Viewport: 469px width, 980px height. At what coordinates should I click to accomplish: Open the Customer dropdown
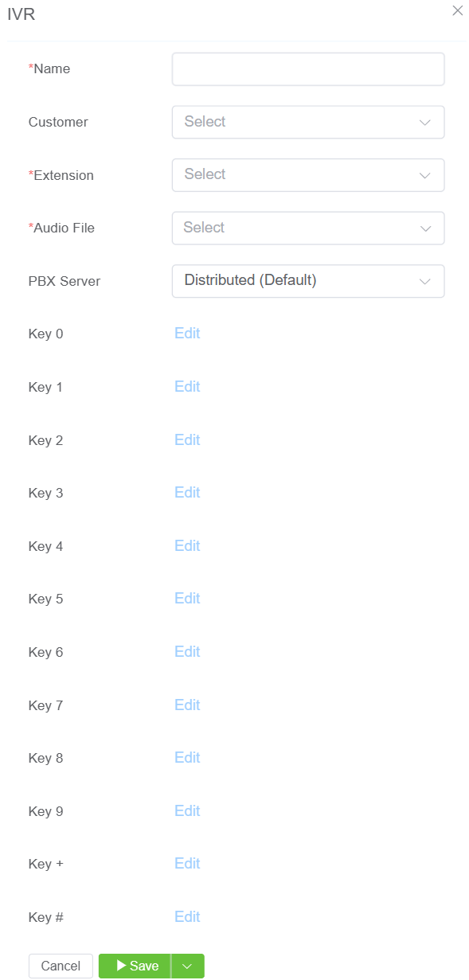pos(308,122)
